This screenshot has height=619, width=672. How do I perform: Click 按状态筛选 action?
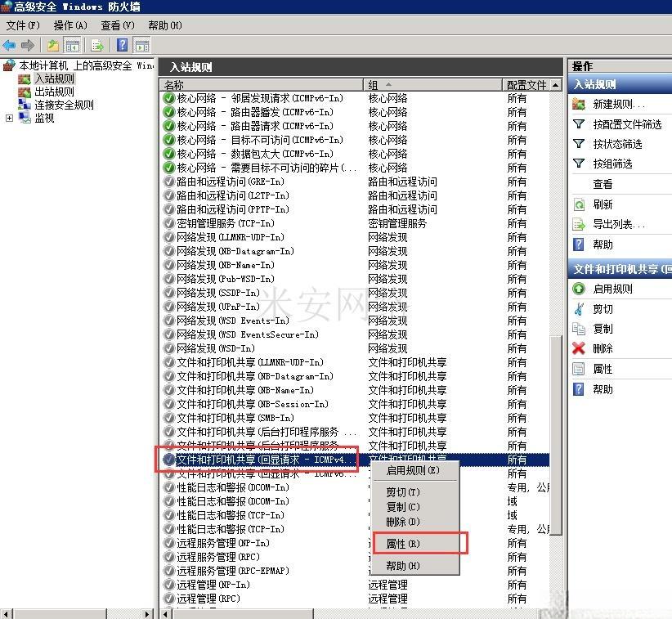pos(617,144)
